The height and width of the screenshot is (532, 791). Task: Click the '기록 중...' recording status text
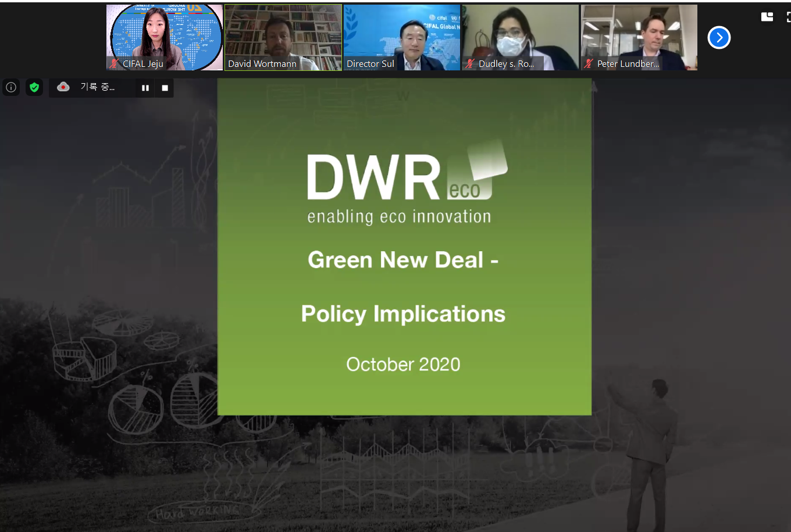click(97, 87)
